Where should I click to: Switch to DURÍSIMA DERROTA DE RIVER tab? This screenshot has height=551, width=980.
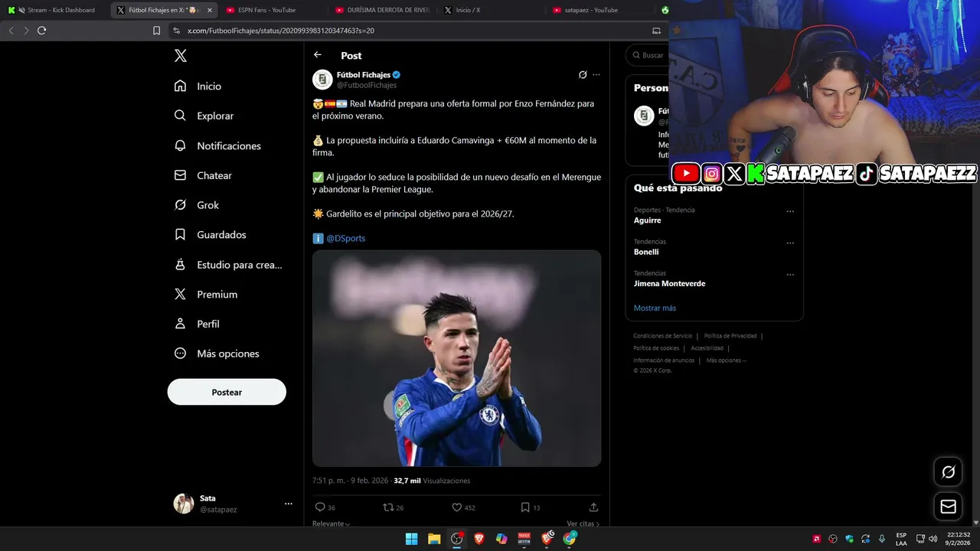[383, 10]
